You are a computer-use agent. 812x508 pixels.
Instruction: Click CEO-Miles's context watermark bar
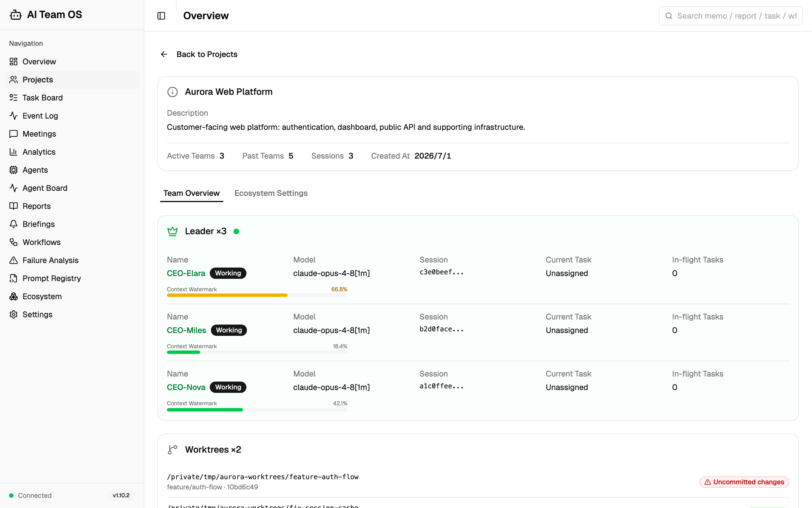pos(257,352)
